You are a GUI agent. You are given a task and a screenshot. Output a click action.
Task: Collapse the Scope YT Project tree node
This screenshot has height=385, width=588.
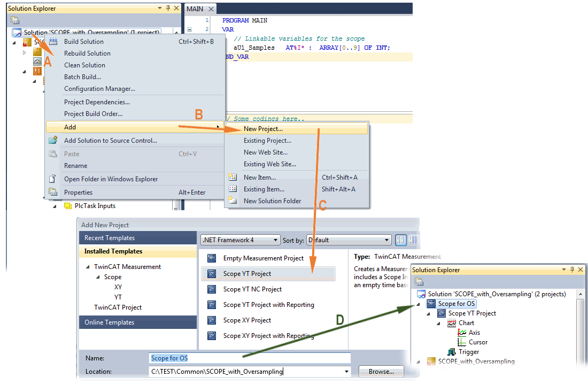(429, 314)
